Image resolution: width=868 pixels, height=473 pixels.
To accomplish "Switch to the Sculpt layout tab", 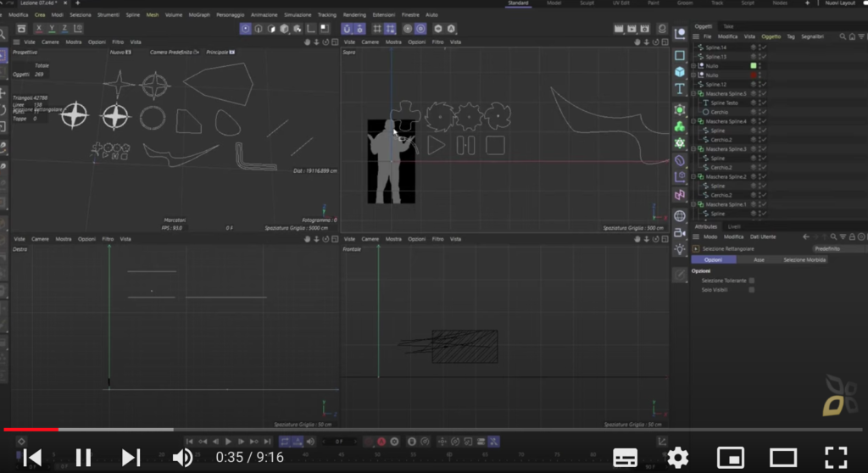I will [587, 3].
